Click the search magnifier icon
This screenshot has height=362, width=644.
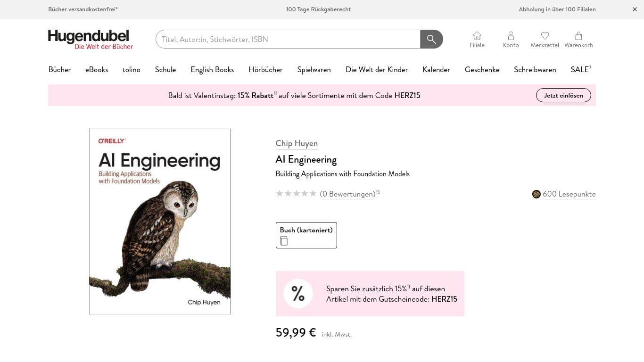(x=431, y=39)
